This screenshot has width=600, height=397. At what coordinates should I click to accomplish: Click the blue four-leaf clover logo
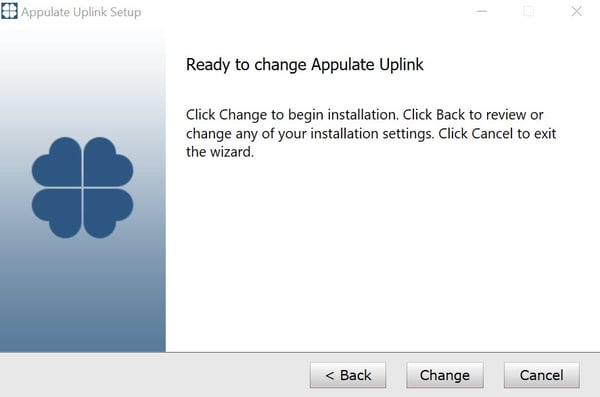coord(82,188)
